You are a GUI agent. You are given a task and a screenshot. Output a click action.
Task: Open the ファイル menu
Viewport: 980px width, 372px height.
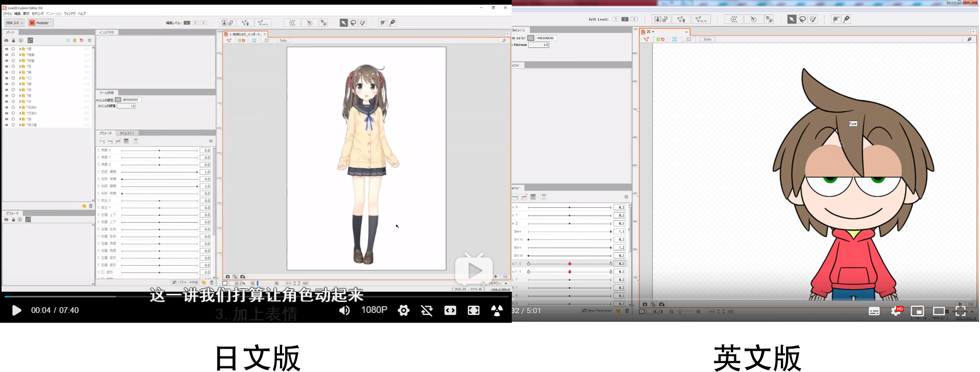(x=7, y=13)
